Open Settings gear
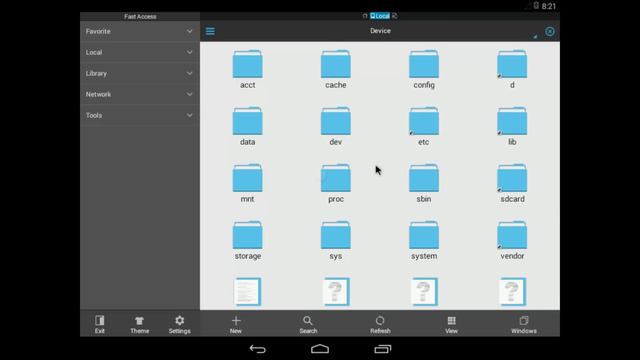Screen dimensions: 640x360 [180, 324]
